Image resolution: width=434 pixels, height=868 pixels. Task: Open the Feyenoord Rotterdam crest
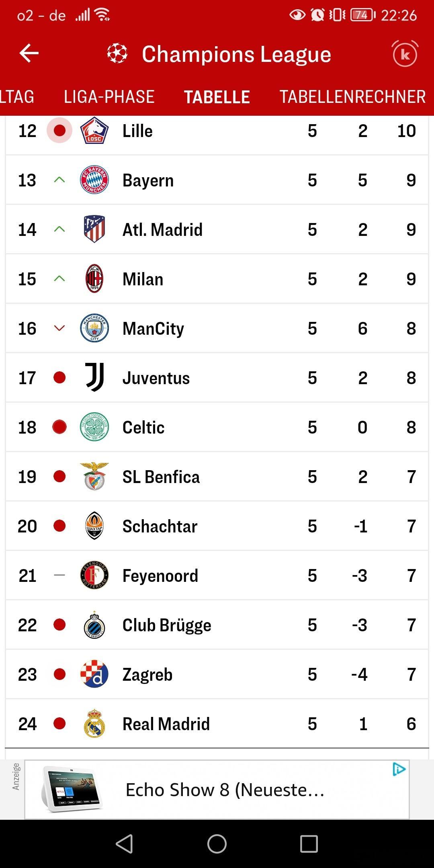coord(94,575)
